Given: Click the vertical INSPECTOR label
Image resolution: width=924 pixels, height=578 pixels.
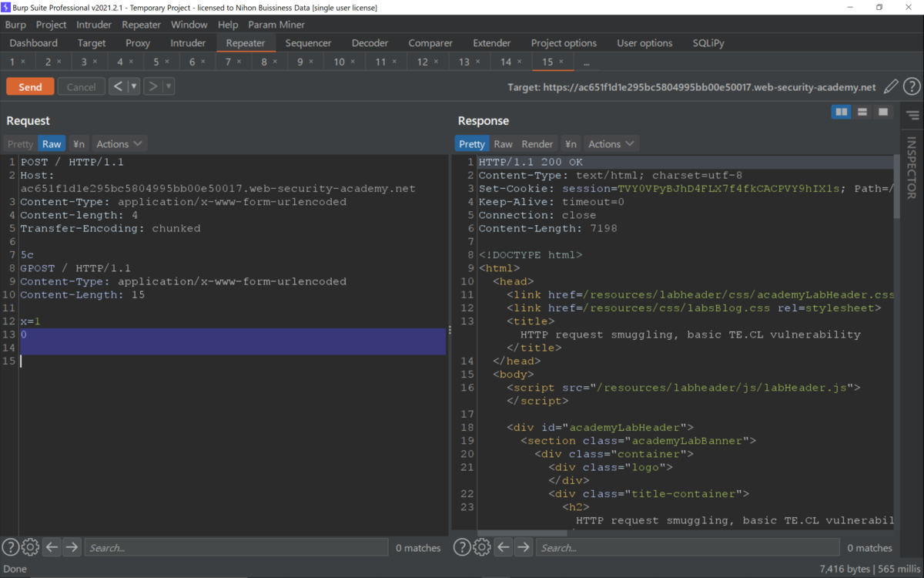Looking at the screenshot, I should coord(912,167).
